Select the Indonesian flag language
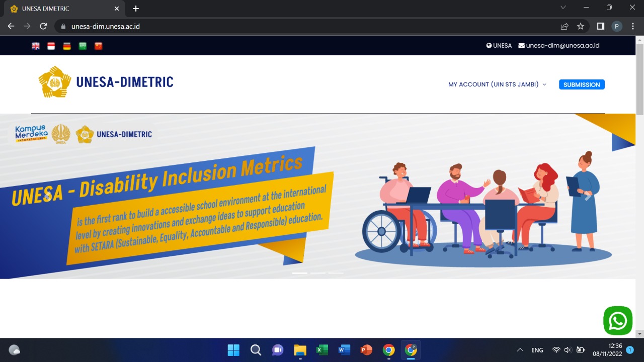The image size is (644, 362). pyautogui.click(x=51, y=46)
